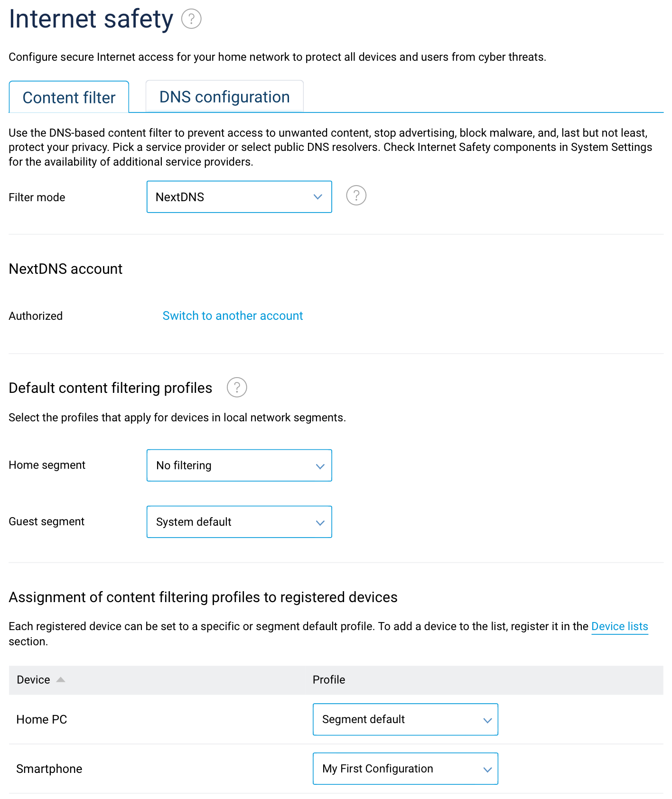This screenshot has width=672, height=799.
Task: Click the chevron arrow in NextDNS filter mode box
Action: [x=318, y=197]
